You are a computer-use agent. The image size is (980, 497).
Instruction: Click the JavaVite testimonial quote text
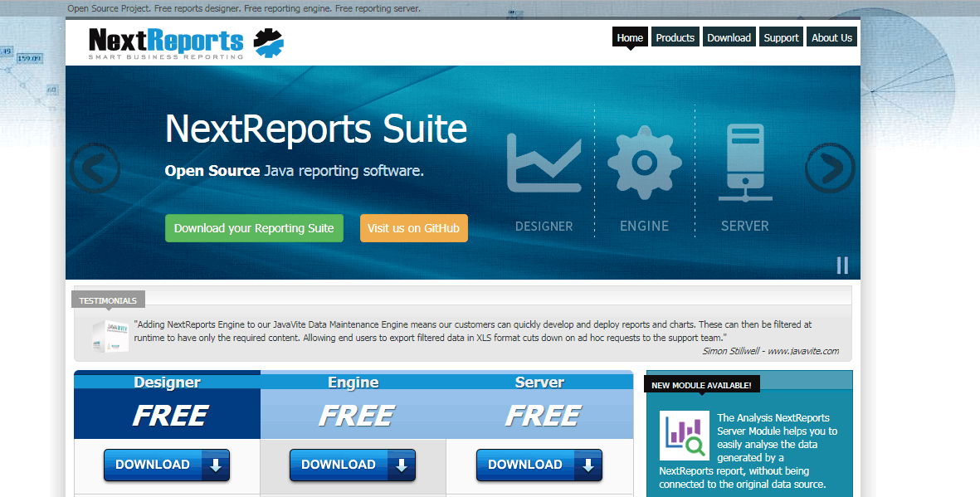[473, 331]
